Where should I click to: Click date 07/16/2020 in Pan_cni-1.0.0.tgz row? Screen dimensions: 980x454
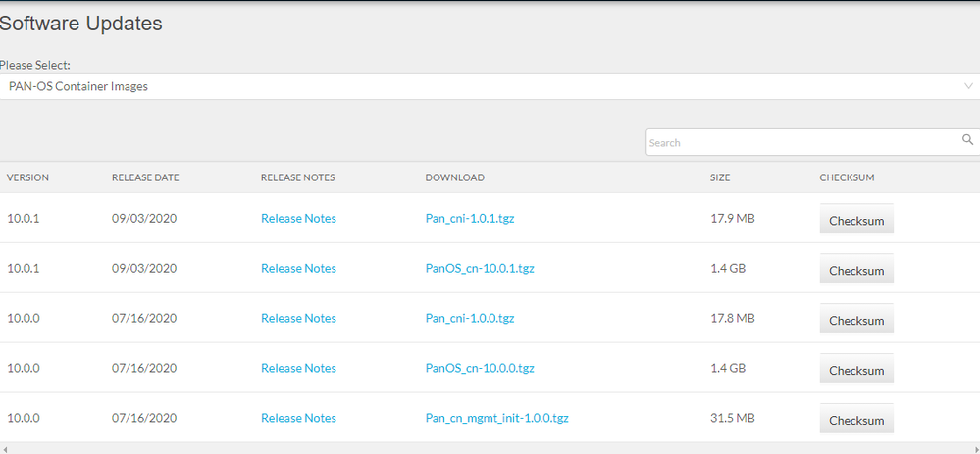(144, 318)
